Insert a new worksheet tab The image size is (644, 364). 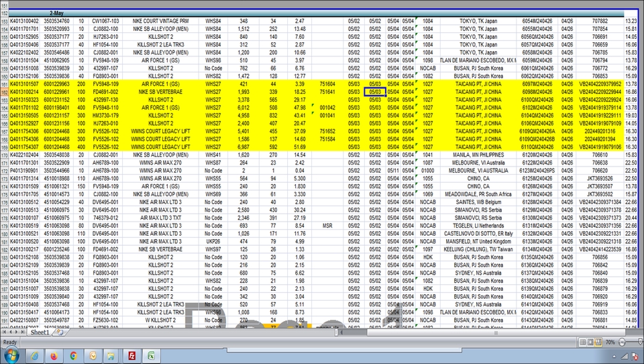(x=60, y=332)
